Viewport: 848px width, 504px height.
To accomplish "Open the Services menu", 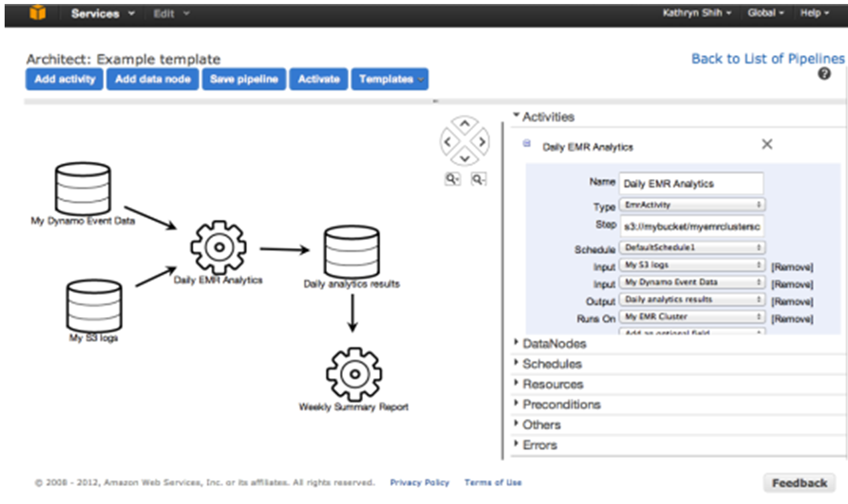I will click(x=104, y=13).
